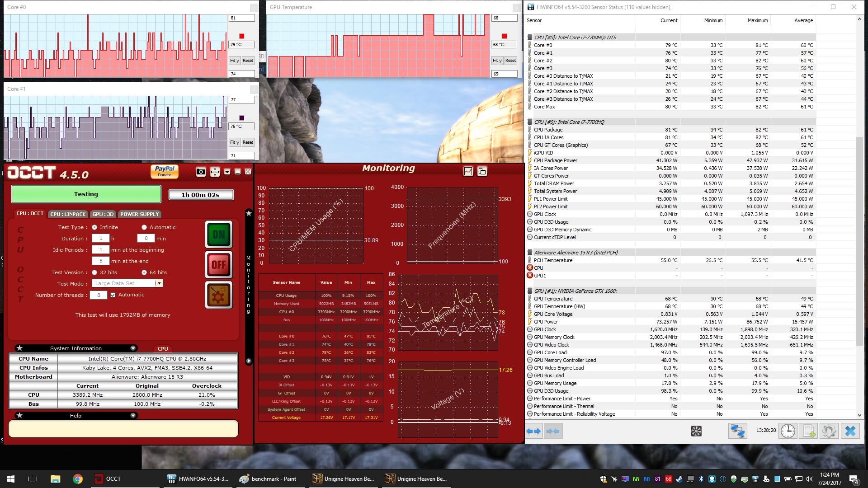Toggle the Automatic threads checkbox
868x488 pixels.
pyautogui.click(x=113, y=295)
